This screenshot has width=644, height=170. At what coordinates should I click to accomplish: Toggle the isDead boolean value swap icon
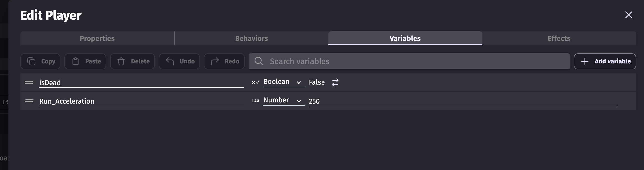335,82
